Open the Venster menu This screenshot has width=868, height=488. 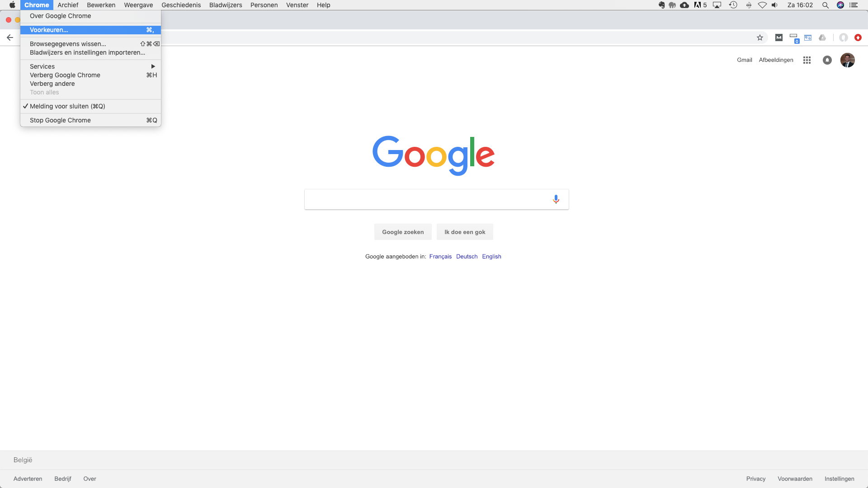[x=297, y=5]
